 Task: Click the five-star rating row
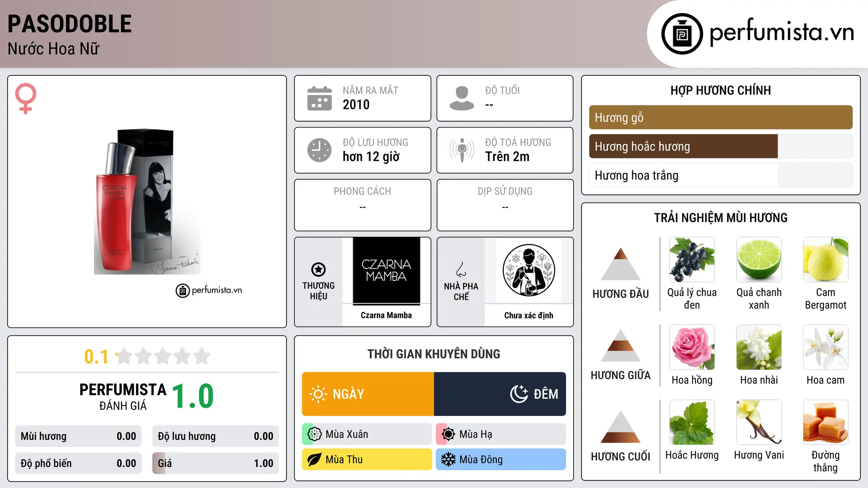pos(163,356)
